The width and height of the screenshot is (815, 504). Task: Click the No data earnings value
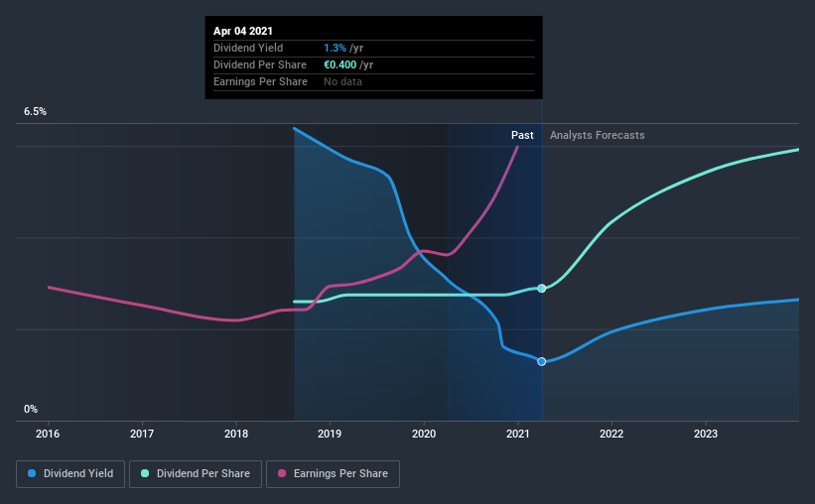coord(342,82)
